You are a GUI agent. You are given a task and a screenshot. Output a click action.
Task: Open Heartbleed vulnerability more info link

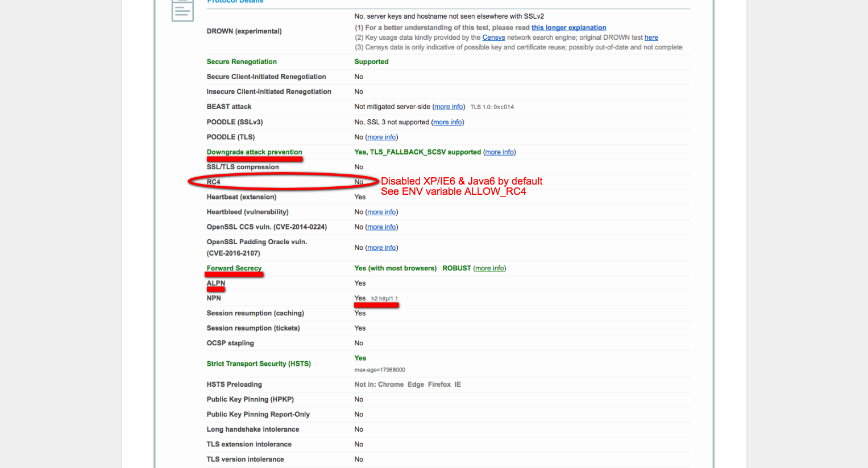pos(381,212)
